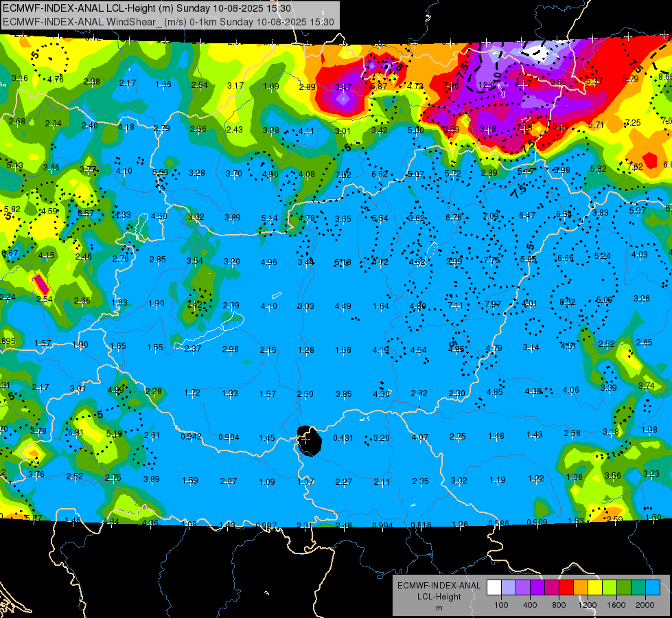Click the wind shear value 1.19
Image resolution: width=672 pixels, height=618 pixels.
point(497,480)
